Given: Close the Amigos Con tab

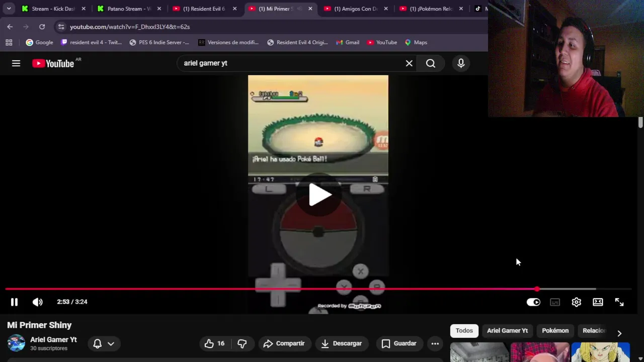Looking at the screenshot, I should tap(385, 9).
